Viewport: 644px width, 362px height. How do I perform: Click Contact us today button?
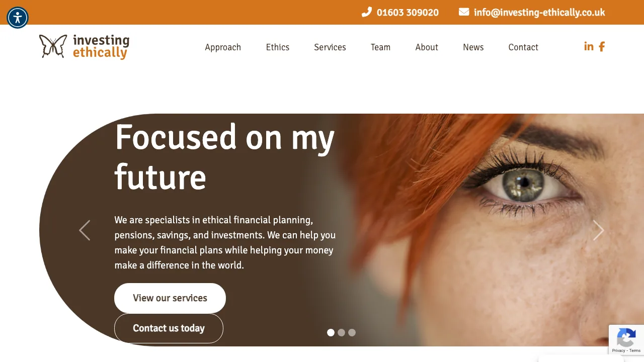tap(169, 328)
